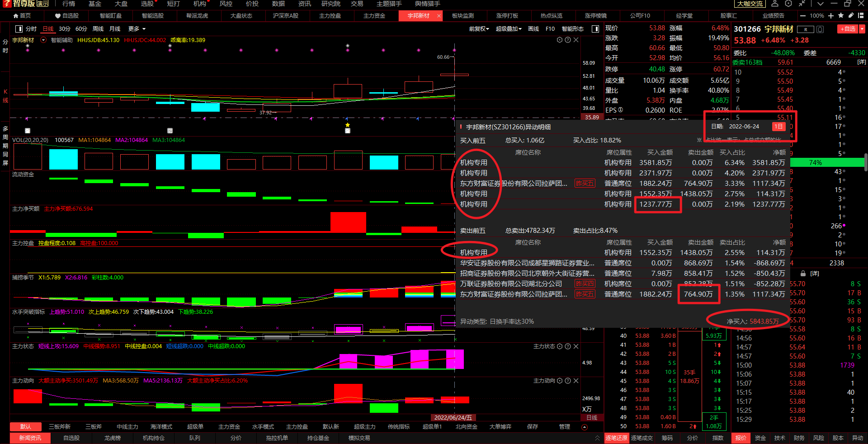The height and width of the screenshot is (444, 868).
Task: Toggle right panel split icon after 智能形态
Action: (x=596, y=29)
